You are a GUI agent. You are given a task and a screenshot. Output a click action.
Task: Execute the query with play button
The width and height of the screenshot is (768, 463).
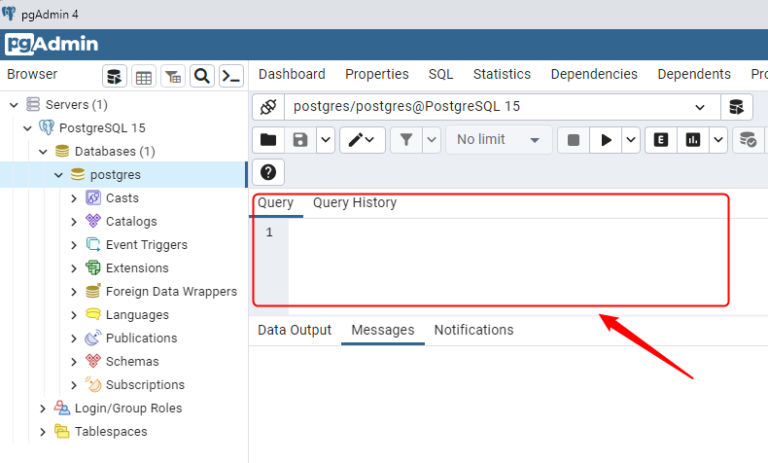605,140
